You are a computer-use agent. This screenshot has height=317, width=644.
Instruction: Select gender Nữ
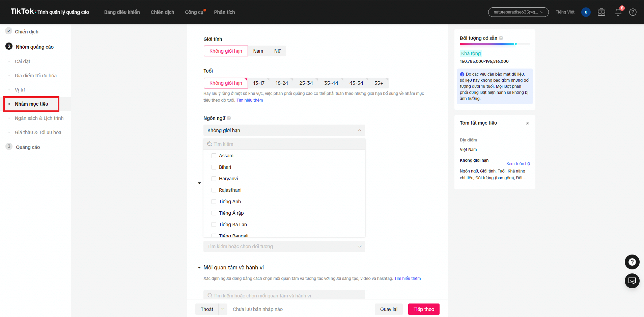click(x=277, y=51)
